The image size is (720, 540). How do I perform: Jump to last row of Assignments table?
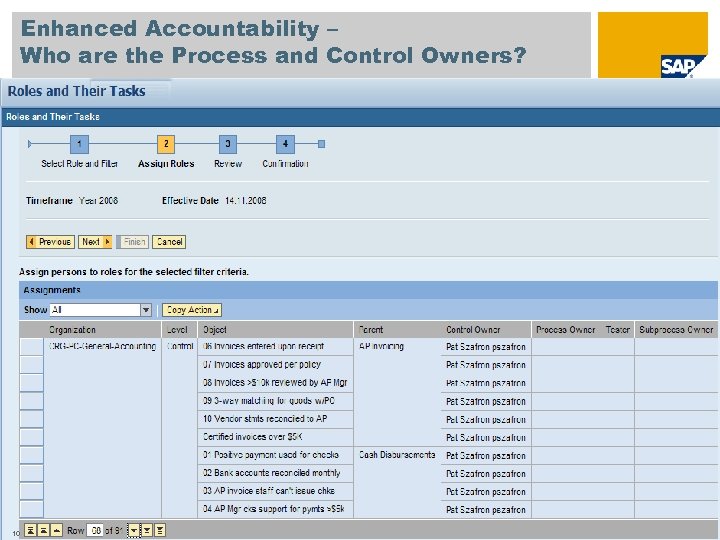[160, 531]
